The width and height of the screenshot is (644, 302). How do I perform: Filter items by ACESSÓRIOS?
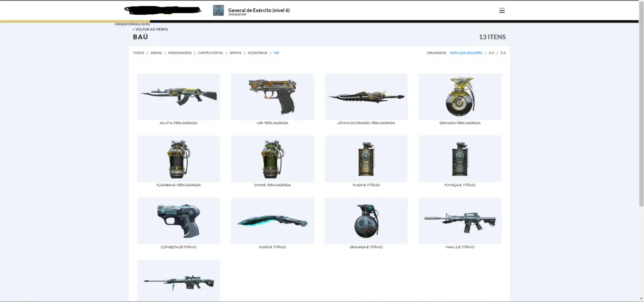click(257, 53)
